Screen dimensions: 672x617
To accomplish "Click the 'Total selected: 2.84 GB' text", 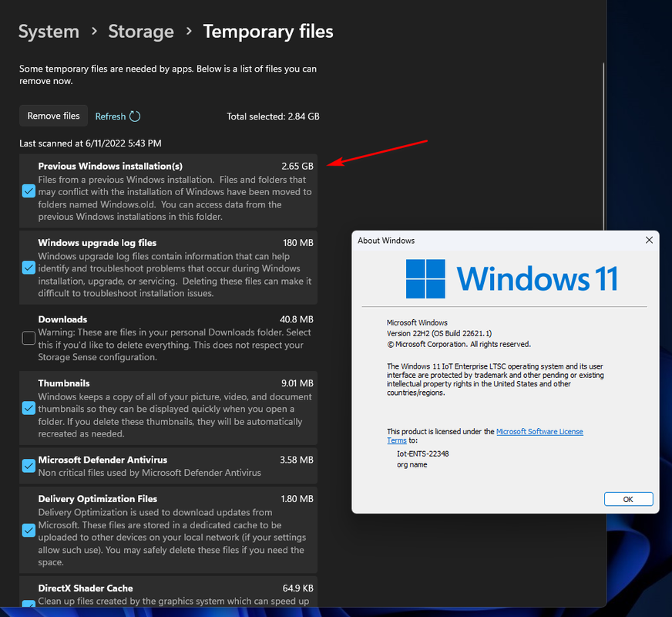I will (273, 116).
